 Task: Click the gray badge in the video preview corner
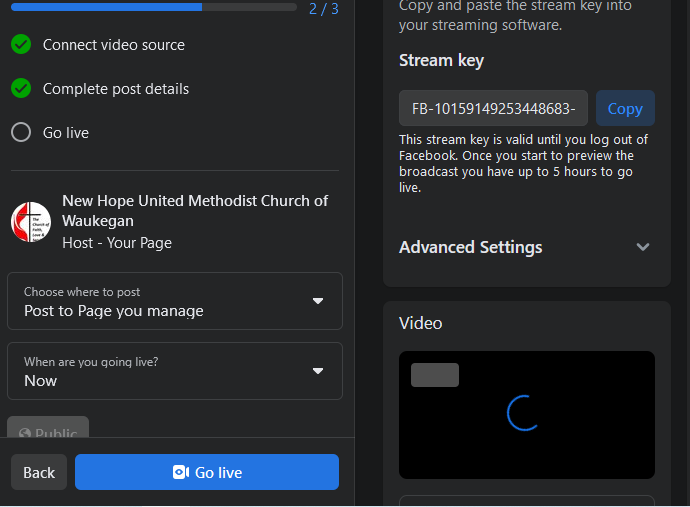point(435,375)
